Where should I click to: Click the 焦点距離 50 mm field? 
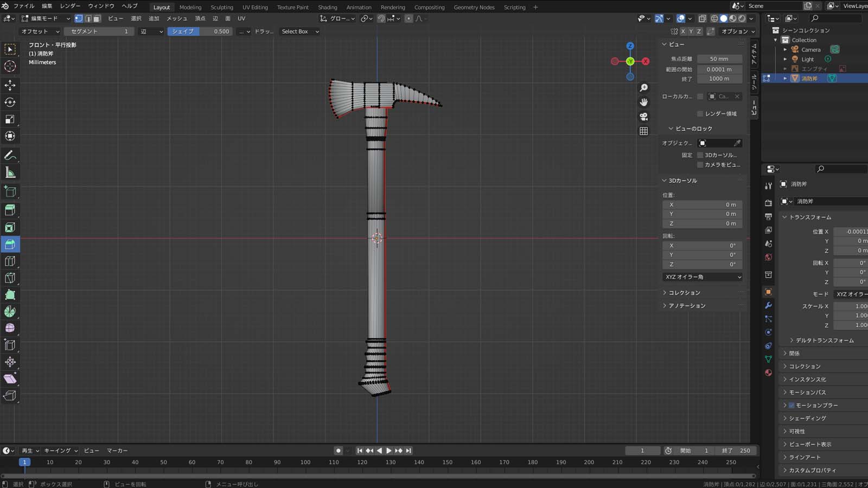coord(719,59)
